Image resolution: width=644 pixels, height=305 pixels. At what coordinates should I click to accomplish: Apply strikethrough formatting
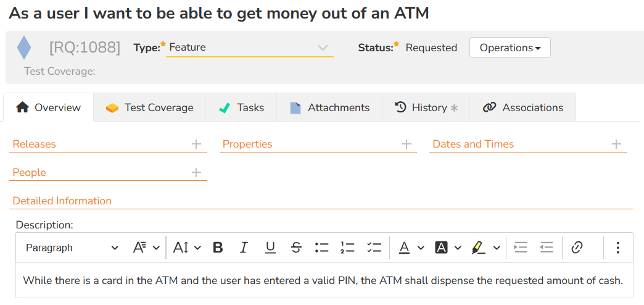(296, 248)
